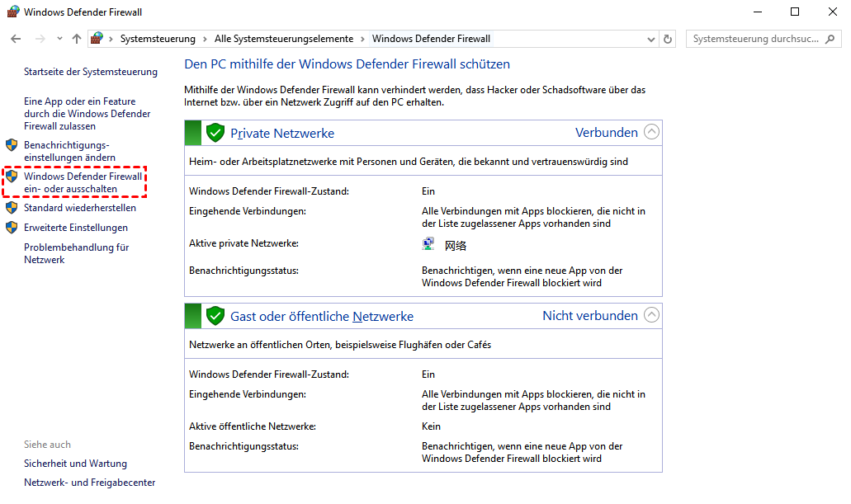Click the green shield icon for Private Netzwerke
Screen dimensions: 851x504
(215, 133)
